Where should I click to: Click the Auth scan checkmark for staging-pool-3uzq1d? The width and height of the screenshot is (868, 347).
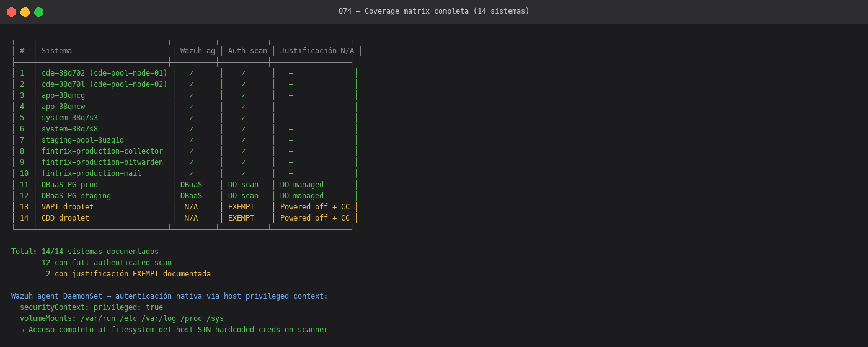(x=243, y=140)
